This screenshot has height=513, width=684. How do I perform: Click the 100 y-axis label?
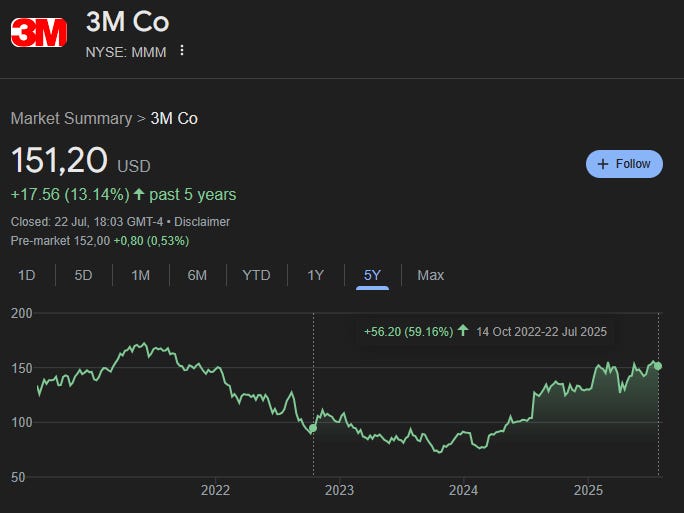point(21,422)
